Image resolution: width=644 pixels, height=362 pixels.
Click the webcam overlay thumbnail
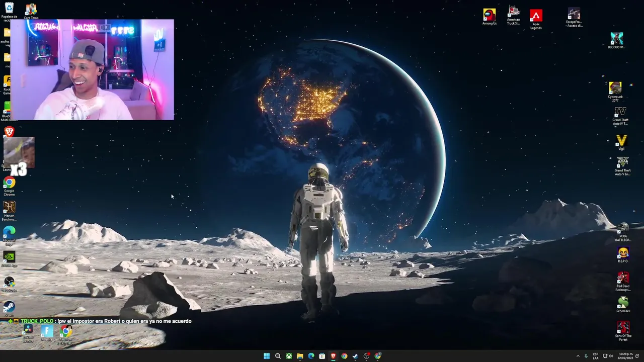click(92, 69)
